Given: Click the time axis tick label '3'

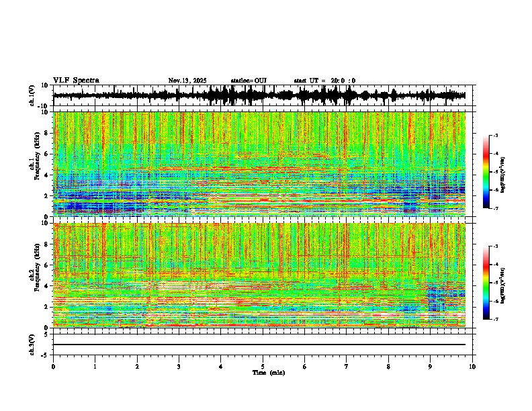Looking at the screenshot, I should click(x=179, y=367).
